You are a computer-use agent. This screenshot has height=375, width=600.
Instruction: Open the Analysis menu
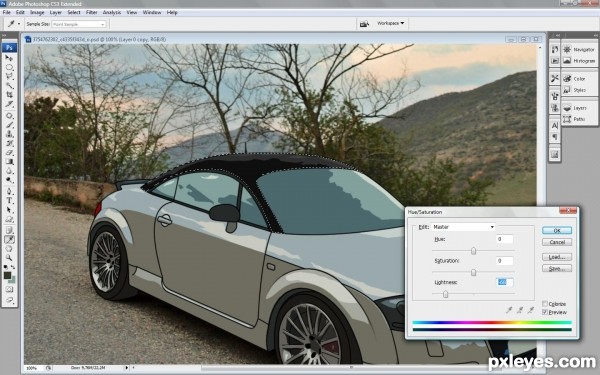click(x=112, y=12)
